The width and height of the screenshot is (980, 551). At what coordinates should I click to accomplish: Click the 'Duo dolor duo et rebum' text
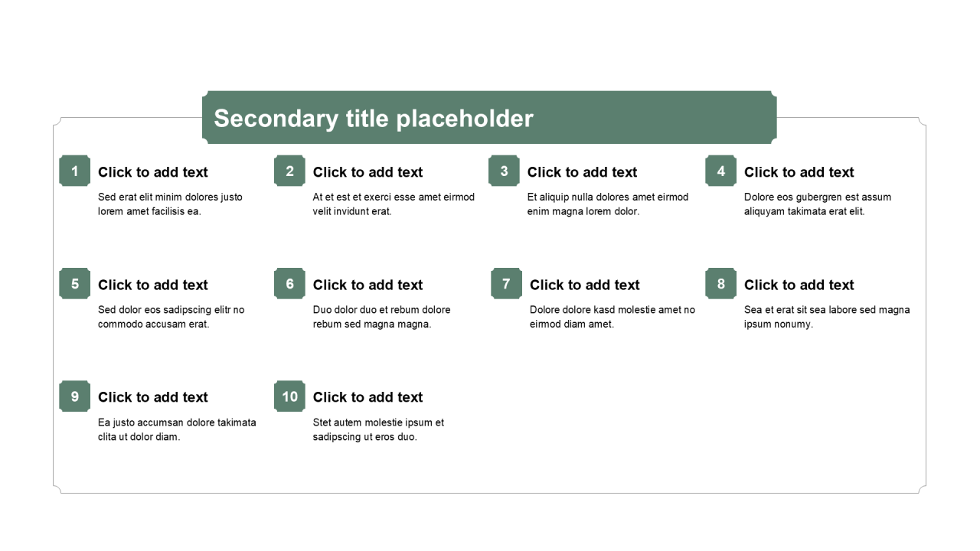pyautogui.click(x=381, y=317)
